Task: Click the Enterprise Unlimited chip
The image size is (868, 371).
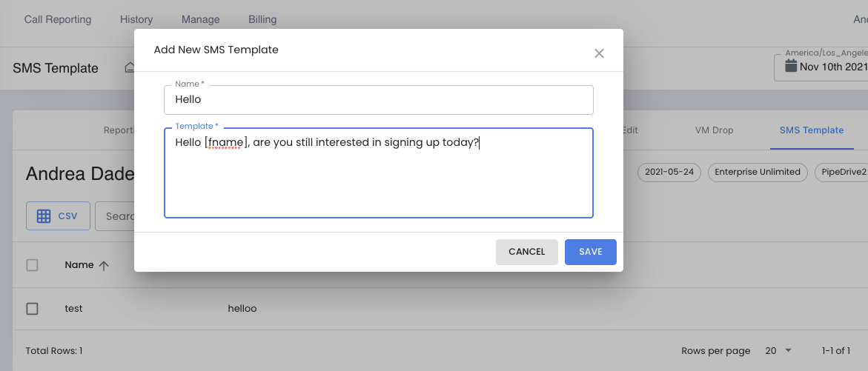Action: coord(758,172)
